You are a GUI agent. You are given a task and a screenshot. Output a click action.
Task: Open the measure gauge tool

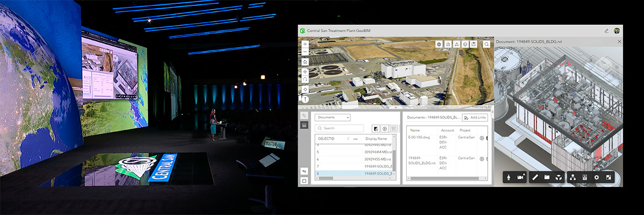click(448, 44)
